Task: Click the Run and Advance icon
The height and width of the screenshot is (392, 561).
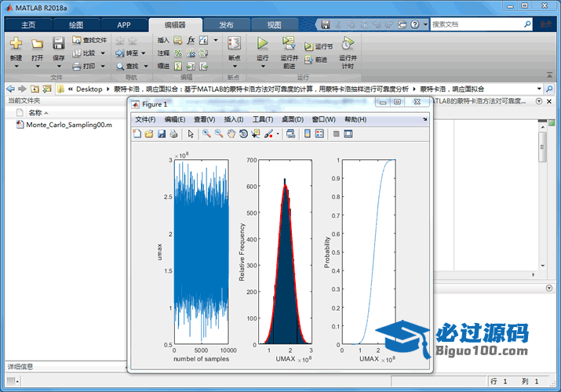Action: [x=289, y=43]
